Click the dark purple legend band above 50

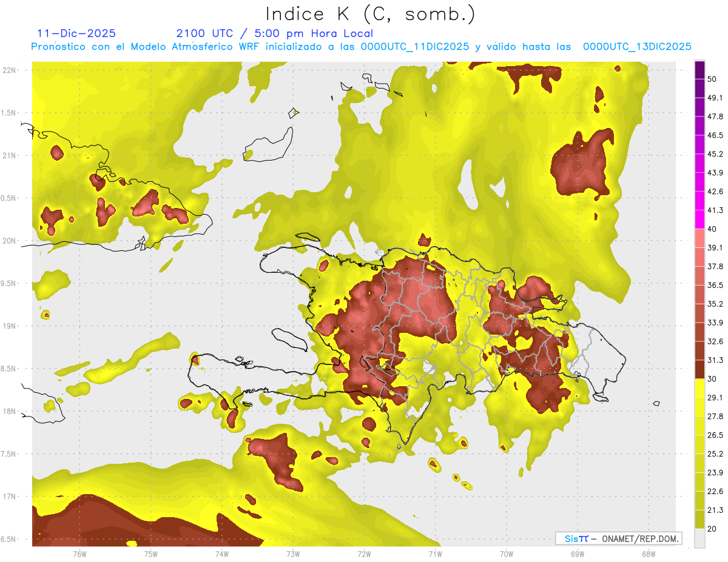click(699, 70)
